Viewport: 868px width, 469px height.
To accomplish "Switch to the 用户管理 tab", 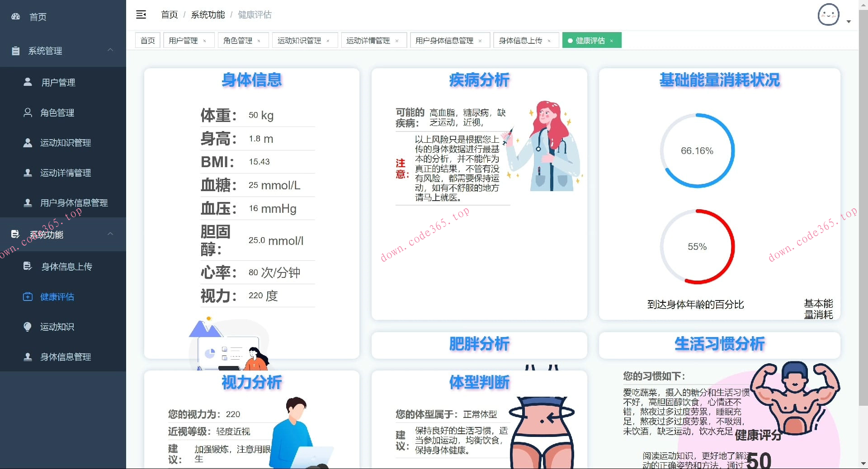I will pos(183,40).
